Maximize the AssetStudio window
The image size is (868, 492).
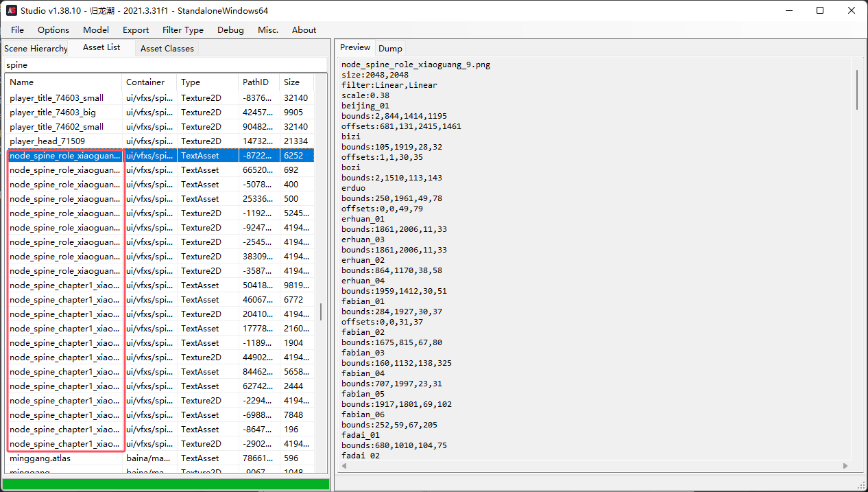(x=821, y=10)
